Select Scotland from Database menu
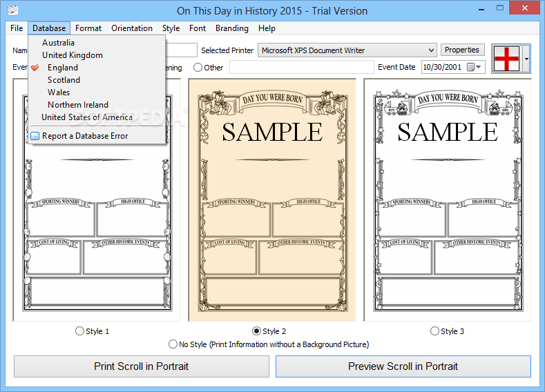This screenshot has height=392, width=545. pos(97,80)
